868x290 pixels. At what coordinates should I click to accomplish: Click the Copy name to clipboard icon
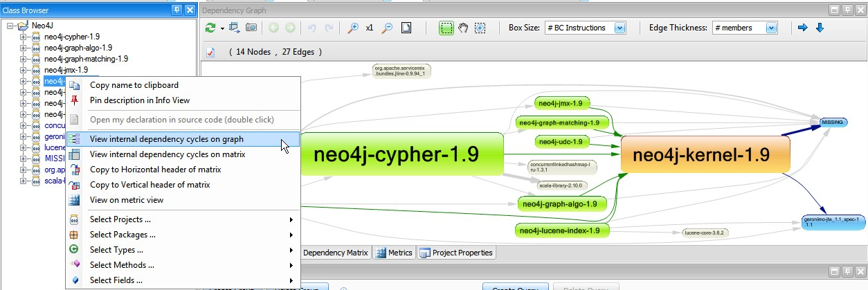pos(75,85)
